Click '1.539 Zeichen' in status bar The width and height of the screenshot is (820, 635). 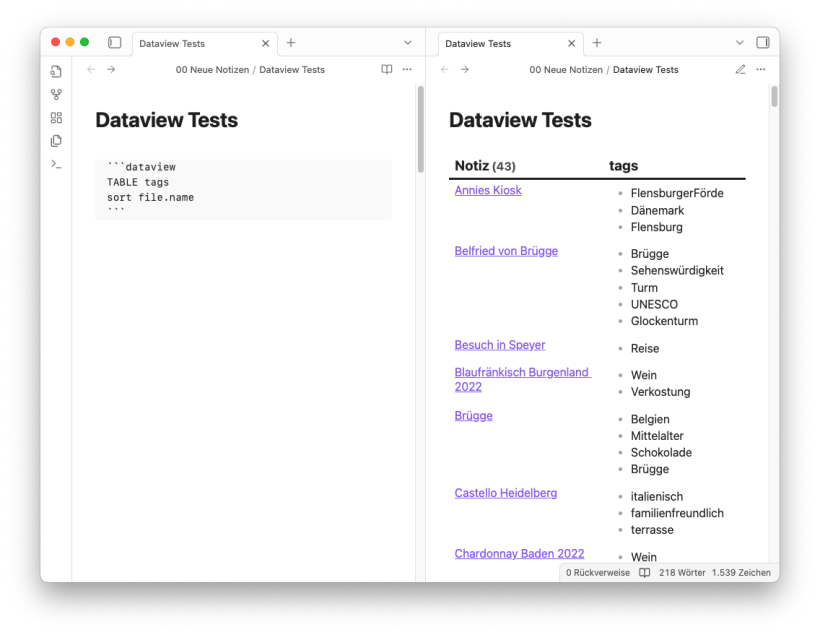click(741, 573)
